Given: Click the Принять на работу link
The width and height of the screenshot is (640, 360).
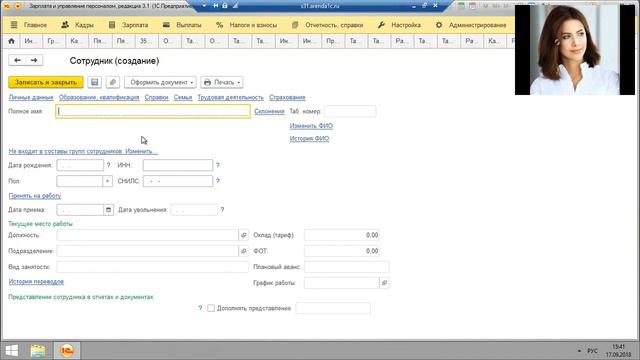Looking at the screenshot, I should coord(35,196).
